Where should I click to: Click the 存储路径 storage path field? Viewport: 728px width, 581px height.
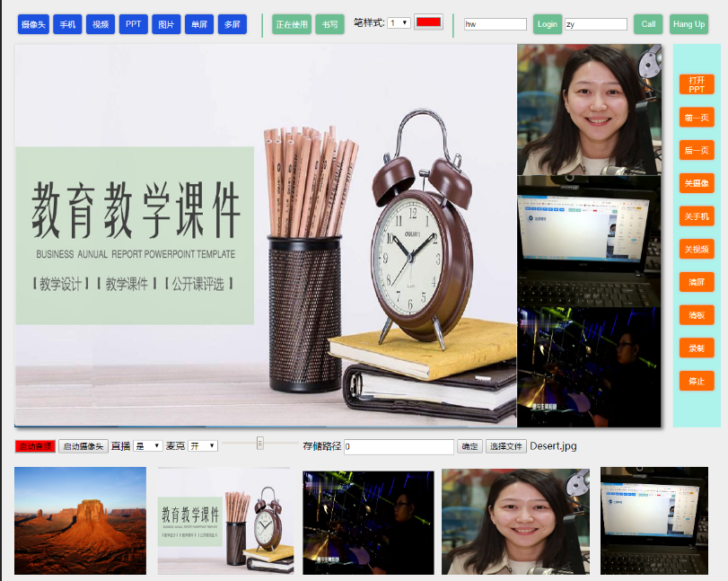(x=399, y=446)
